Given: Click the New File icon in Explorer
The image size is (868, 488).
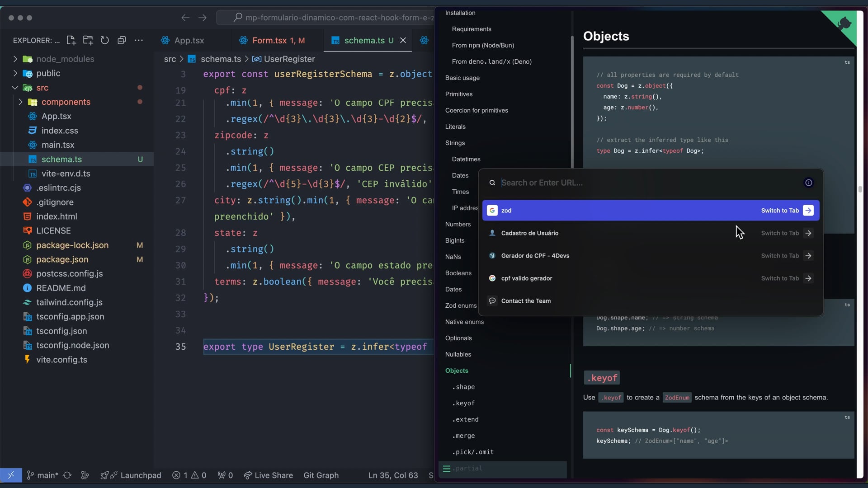Looking at the screenshot, I should [71, 40].
